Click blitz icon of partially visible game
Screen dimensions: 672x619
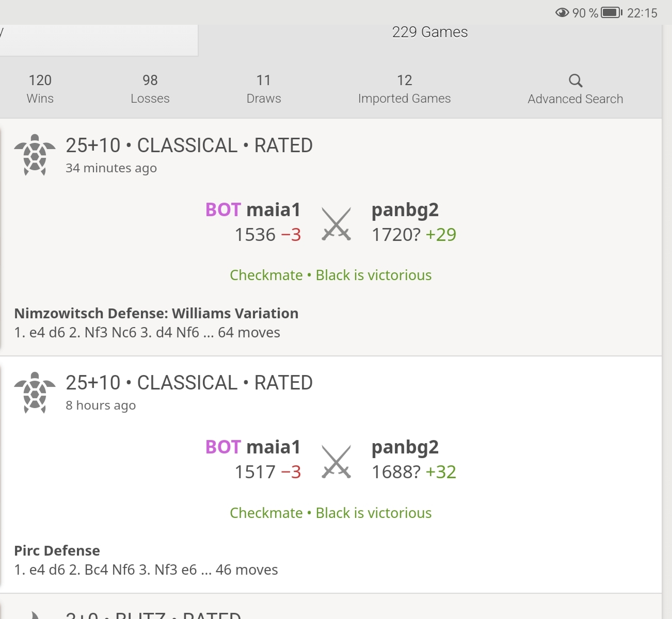coord(35,615)
